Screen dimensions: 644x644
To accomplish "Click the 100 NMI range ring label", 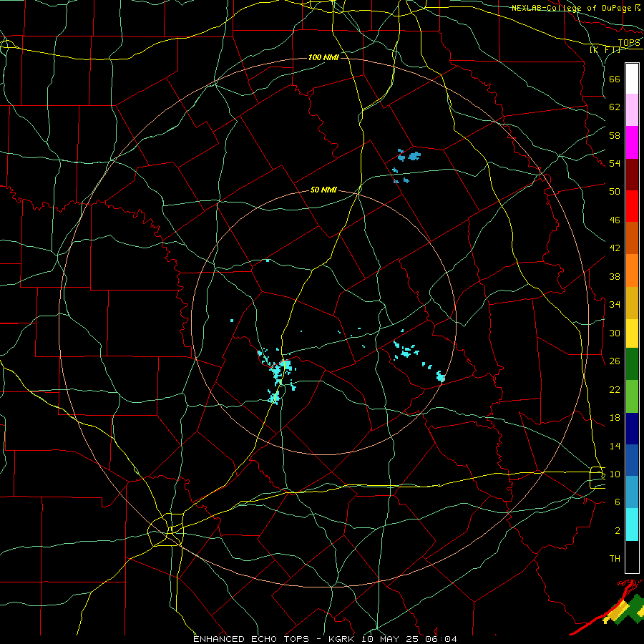I will (x=323, y=57).
